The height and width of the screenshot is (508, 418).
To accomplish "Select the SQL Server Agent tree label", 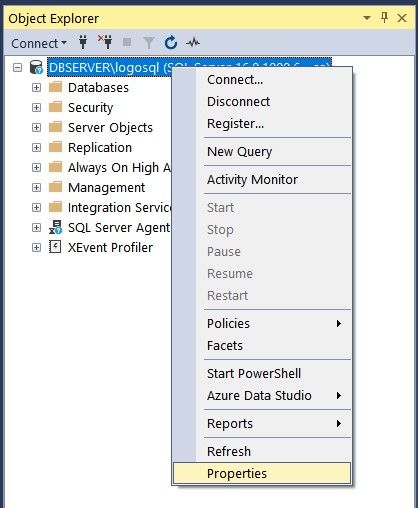I will pos(119,228).
